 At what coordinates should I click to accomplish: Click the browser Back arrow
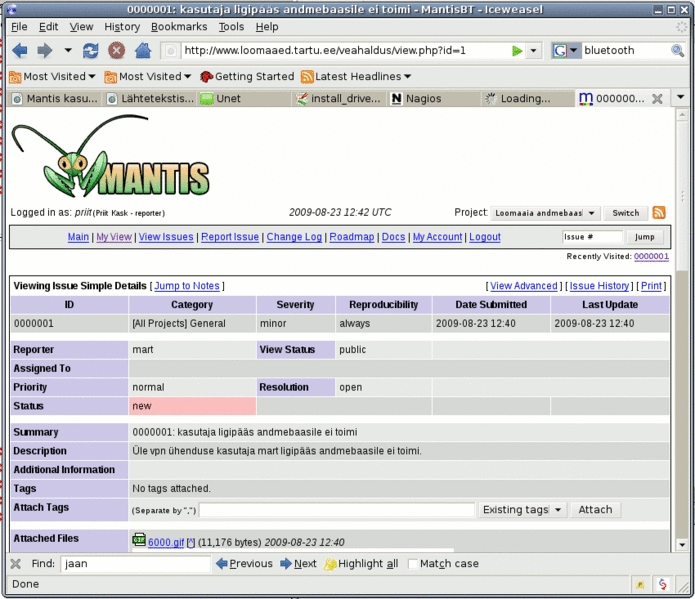pos(19,50)
